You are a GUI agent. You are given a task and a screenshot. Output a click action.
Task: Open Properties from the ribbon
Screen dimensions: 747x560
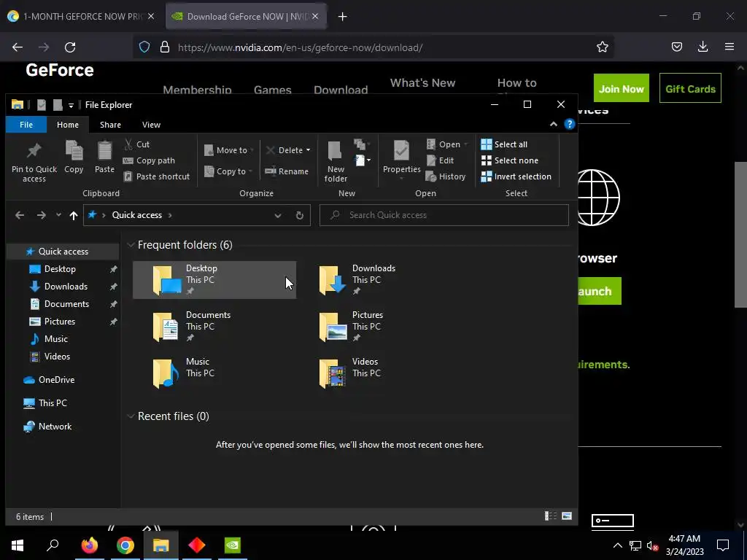(x=402, y=161)
